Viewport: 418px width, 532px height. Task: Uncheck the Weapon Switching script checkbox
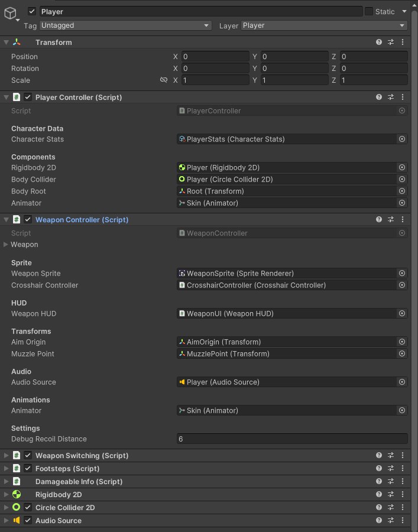28,455
